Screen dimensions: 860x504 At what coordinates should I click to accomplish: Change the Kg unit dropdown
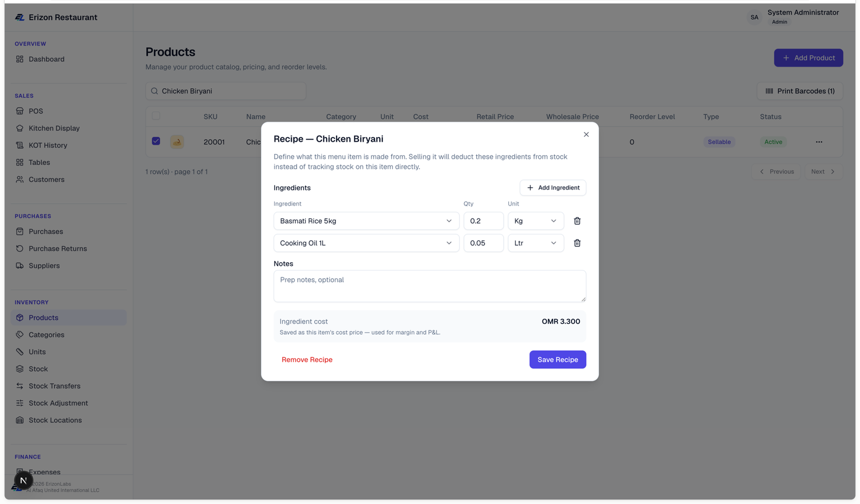[x=536, y=221]
